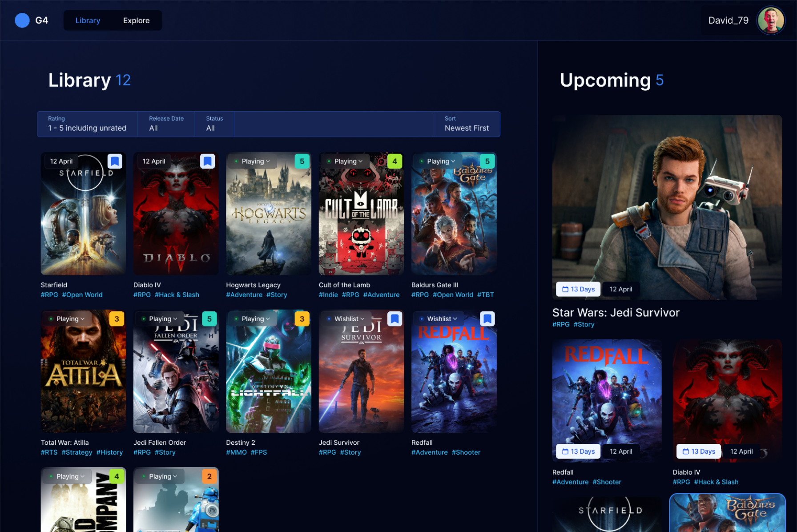Image resolution: width=797 pixels, height=532 pixels.
Task: Open the Release Date filter
Action: point(166,124)
